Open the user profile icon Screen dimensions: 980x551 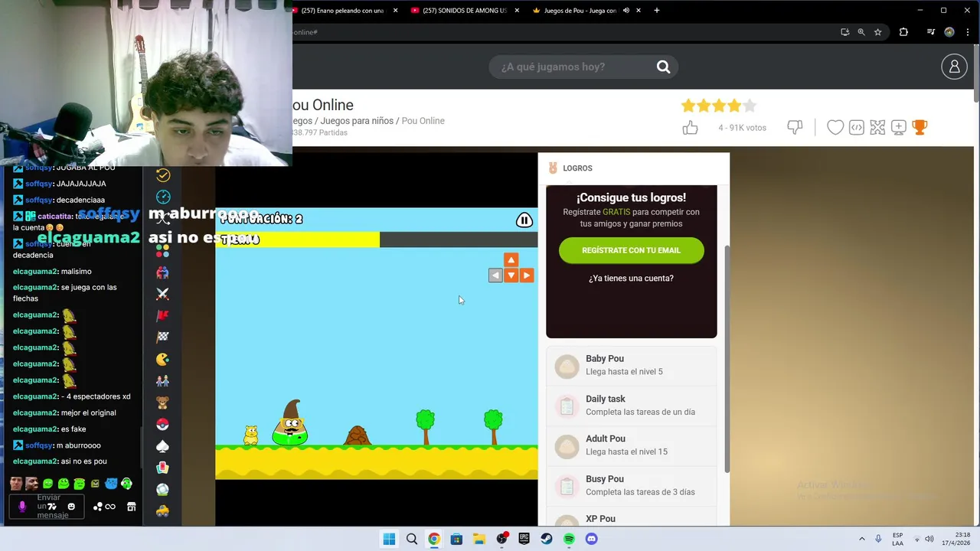pyautogui.click(x=954, y=67)
